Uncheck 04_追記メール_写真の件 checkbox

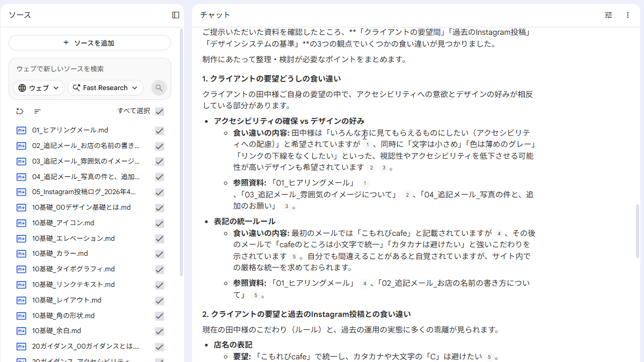[159, 177]
